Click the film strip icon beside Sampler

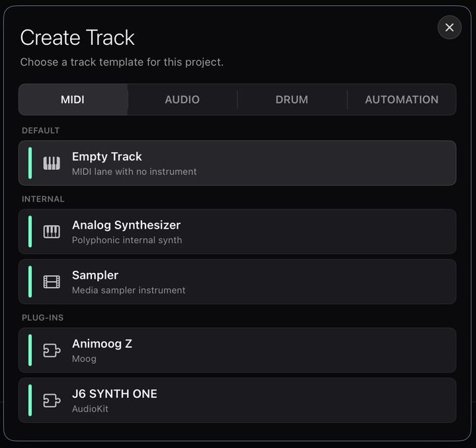pyautogui.click(x=52, y=281)
